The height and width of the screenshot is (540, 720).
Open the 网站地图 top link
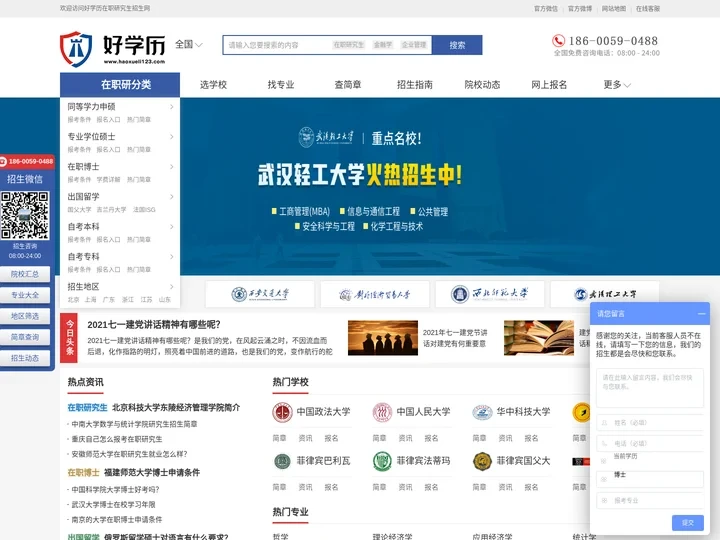pos(614,8)
